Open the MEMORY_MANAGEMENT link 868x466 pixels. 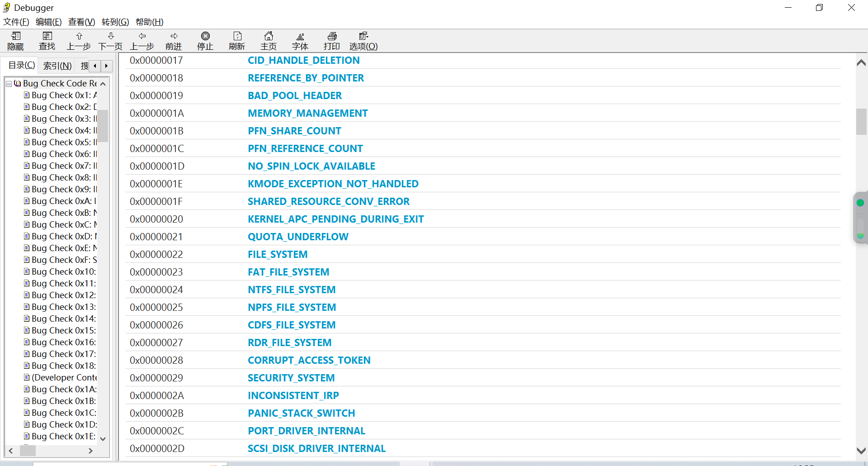point(307,113)
